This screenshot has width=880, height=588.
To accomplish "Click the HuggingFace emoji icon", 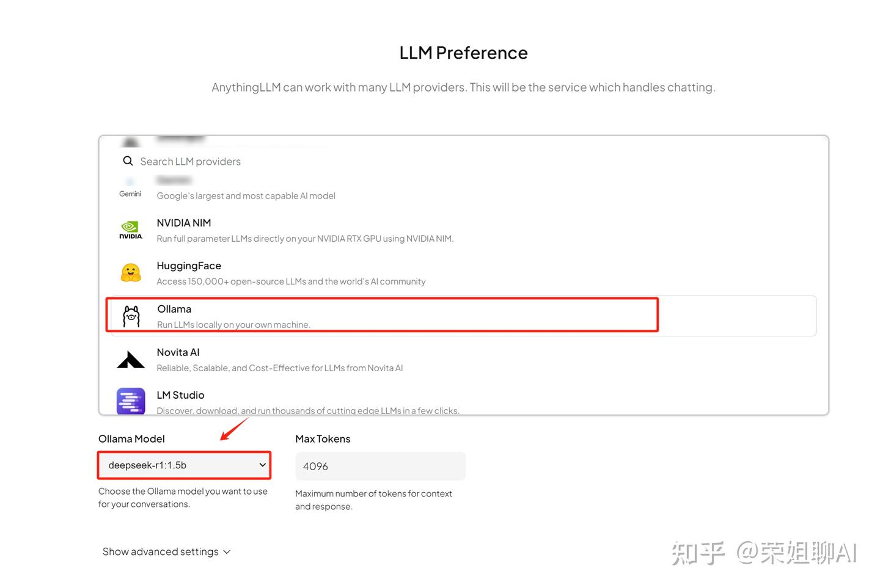I will (131, 272).
